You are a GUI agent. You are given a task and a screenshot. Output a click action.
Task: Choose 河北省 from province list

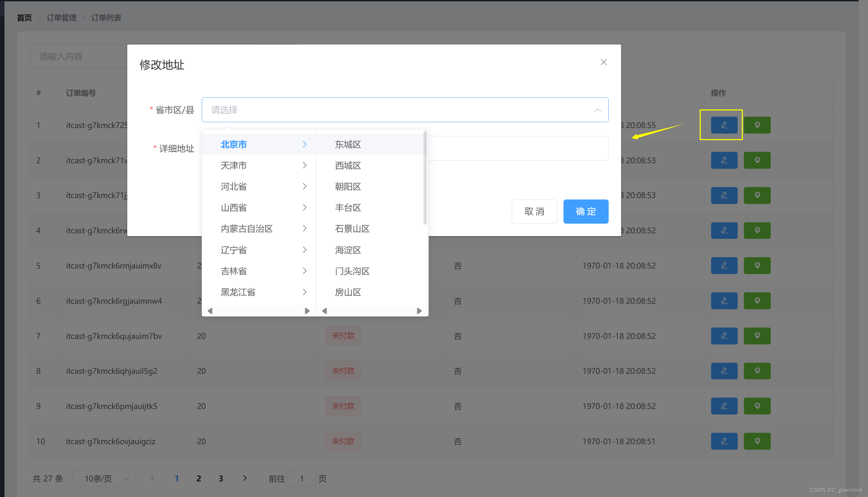[259, 186]
